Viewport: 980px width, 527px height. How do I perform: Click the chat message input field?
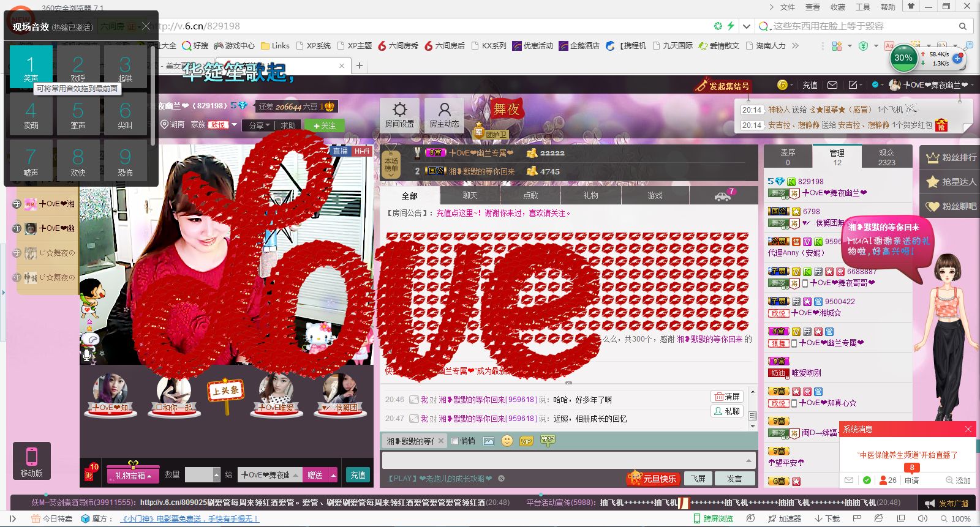click(568, 460)
